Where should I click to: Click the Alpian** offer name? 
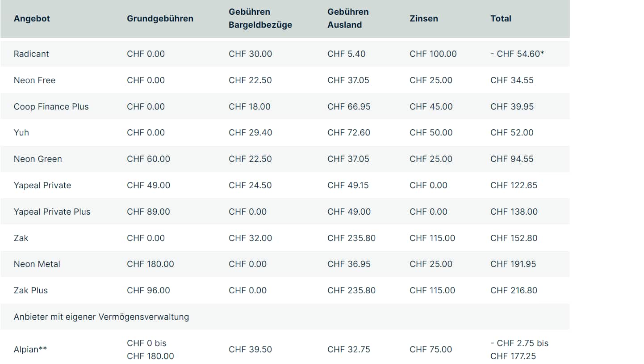[30, 349]
